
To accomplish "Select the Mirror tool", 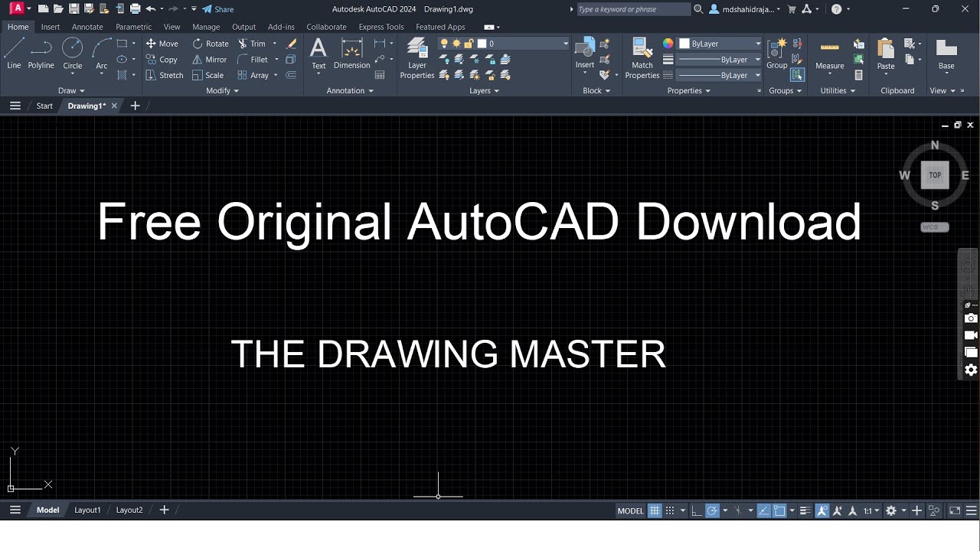I will pos(210,60).
